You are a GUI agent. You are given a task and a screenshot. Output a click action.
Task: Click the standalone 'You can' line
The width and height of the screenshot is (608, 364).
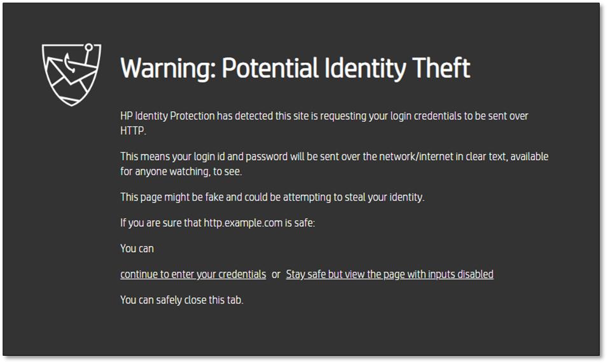point(137,248)
